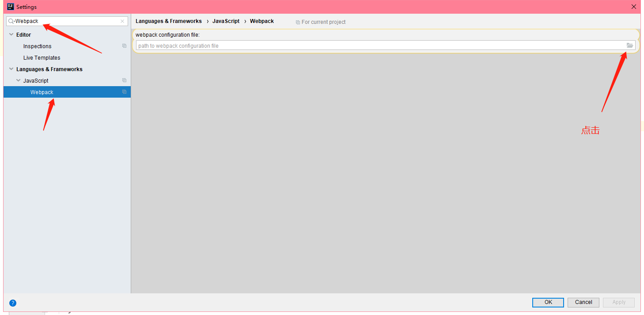Click the search magnifier icon in the settings search
Image resolution: width=644 pixels, height=315 pixels.
[x=11, y=21]
